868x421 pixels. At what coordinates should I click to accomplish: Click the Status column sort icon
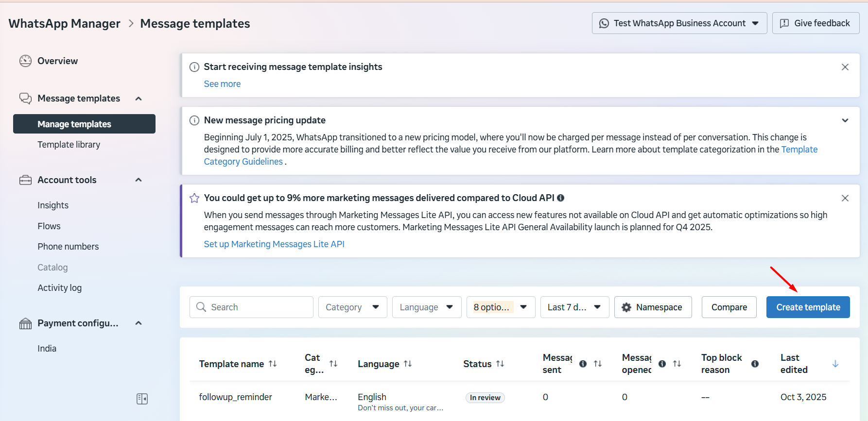tap(500, 364)
